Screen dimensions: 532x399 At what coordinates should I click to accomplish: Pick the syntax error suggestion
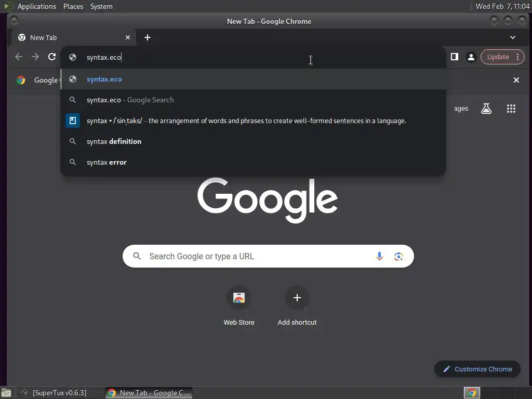254,162
